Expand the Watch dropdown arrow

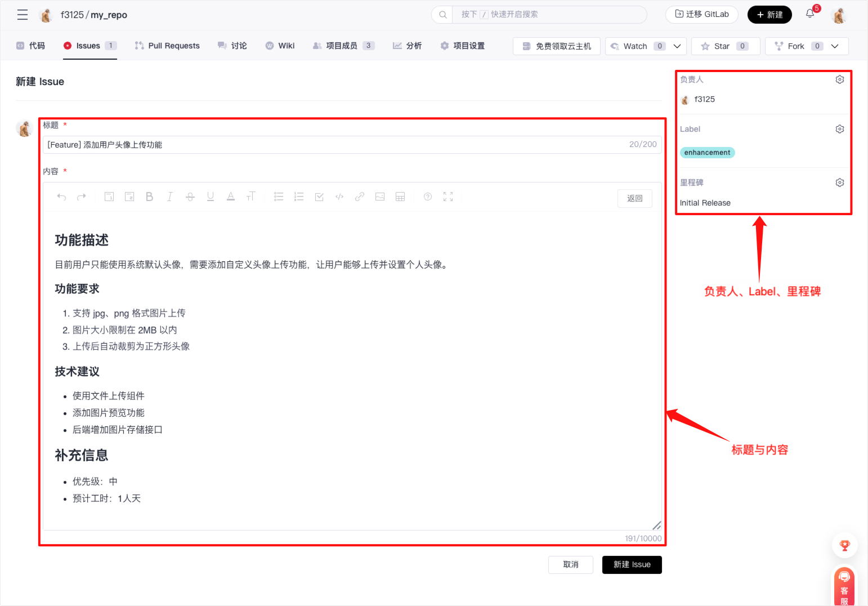pos(677,46)
